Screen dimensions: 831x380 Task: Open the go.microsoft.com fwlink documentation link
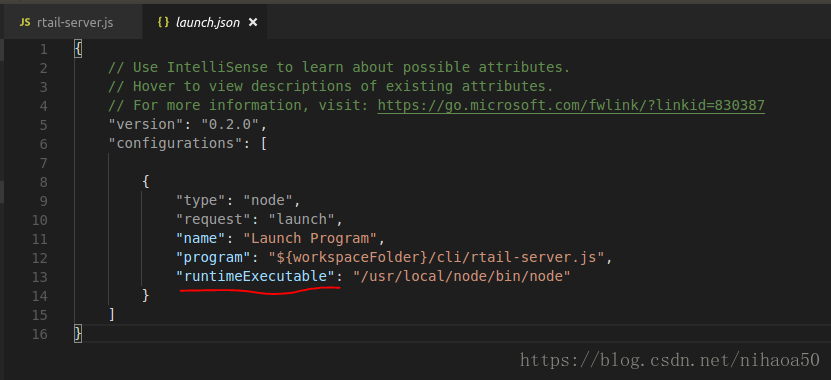(x=571, y=105)
